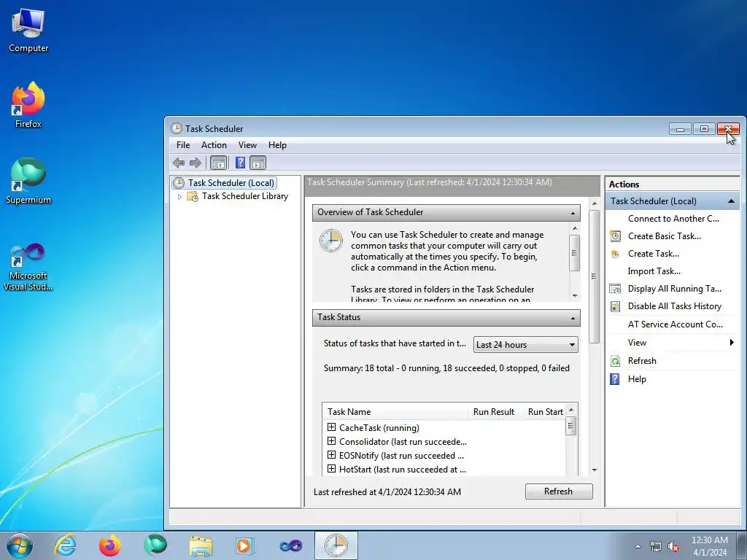Open the View menu in menu bar
The image size is (747, 560).
pyautogui.click(x=248, y=145)
